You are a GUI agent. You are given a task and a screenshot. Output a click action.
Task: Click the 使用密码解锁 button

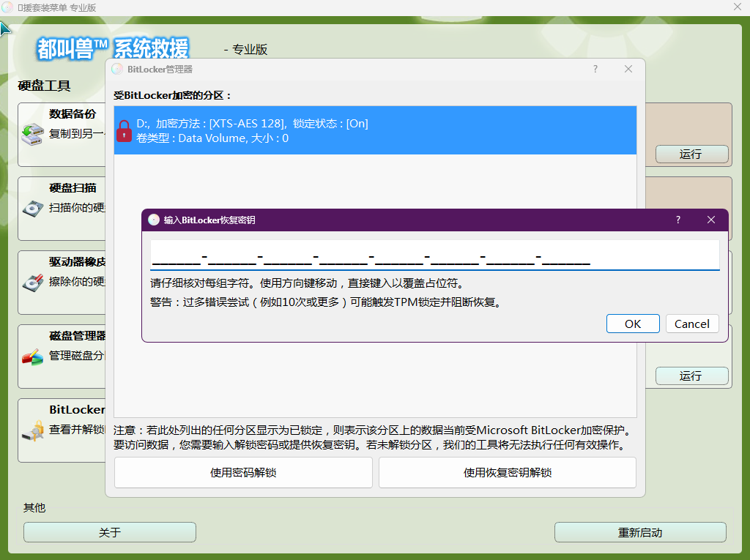coord(243,472)
